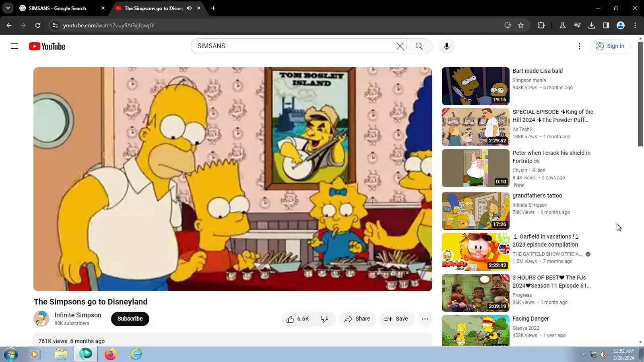Open the Chrome extensions puzzle icon
Viewport: 644px width, 362px height.
(541, 25)
